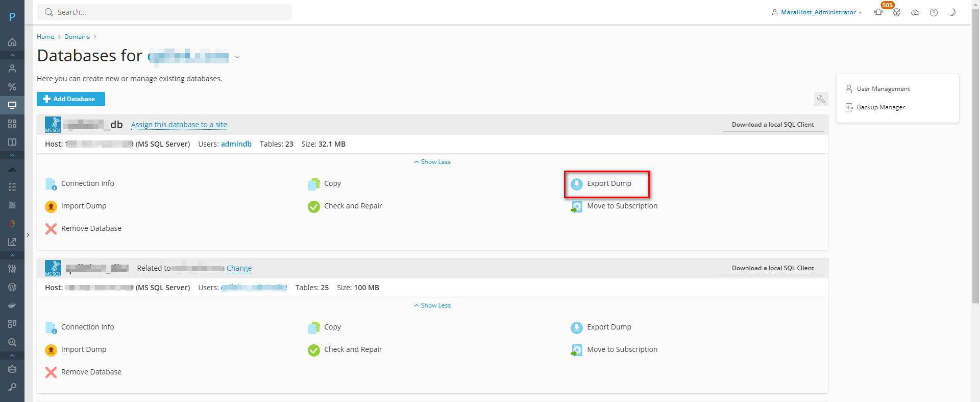Viewport: 980px width, 402px height.
Task: Download local SQL Client for first database
Action: click(x=773, y=125)
